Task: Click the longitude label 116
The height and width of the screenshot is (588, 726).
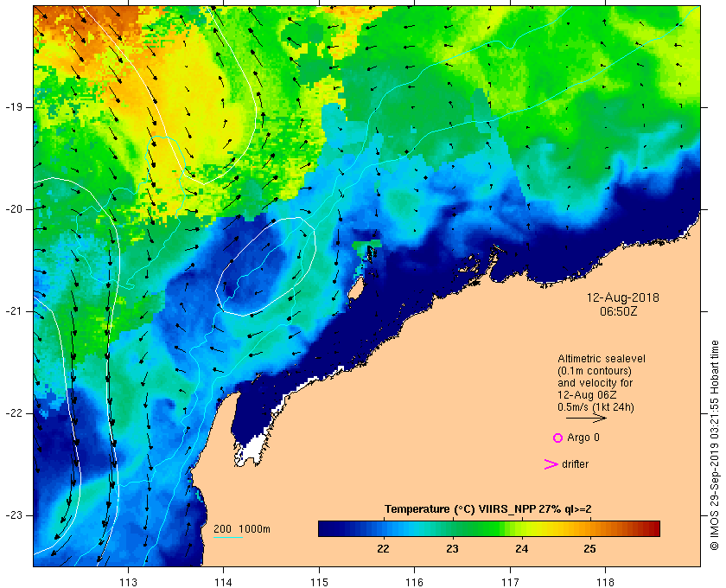Action: coord(414,583)
